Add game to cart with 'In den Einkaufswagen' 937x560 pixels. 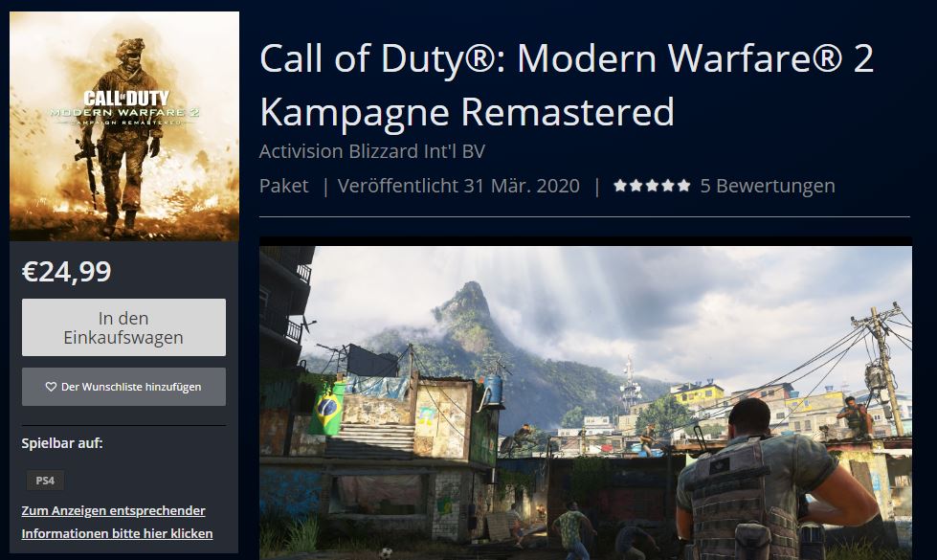(x=123, y=327)
